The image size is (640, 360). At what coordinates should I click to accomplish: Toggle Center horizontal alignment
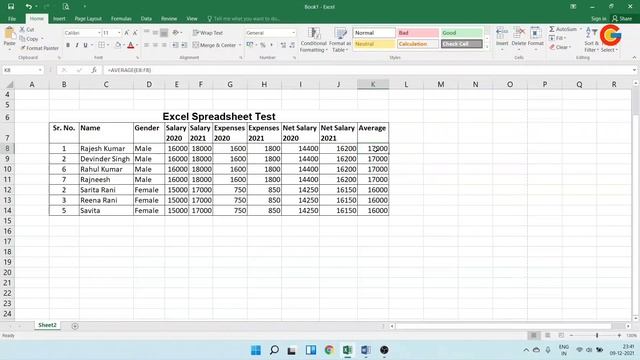tap(155, 45)
